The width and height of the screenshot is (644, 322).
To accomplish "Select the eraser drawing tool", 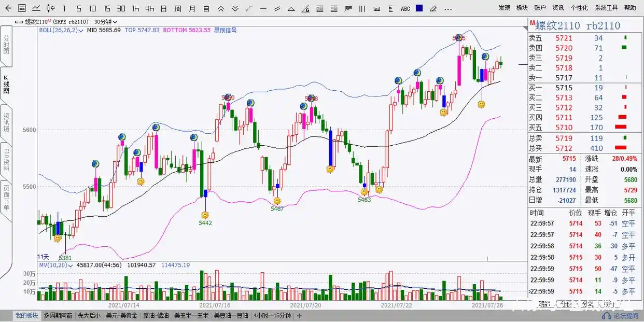I will 433,8.
